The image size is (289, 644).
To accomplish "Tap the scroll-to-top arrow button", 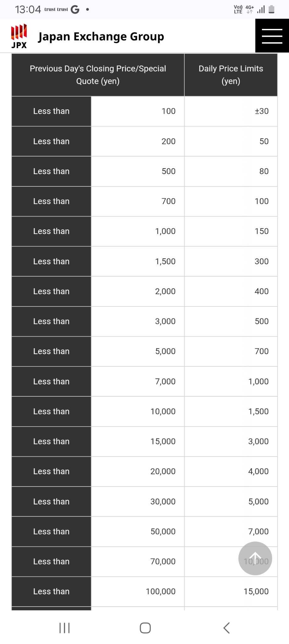I will 255,558.
